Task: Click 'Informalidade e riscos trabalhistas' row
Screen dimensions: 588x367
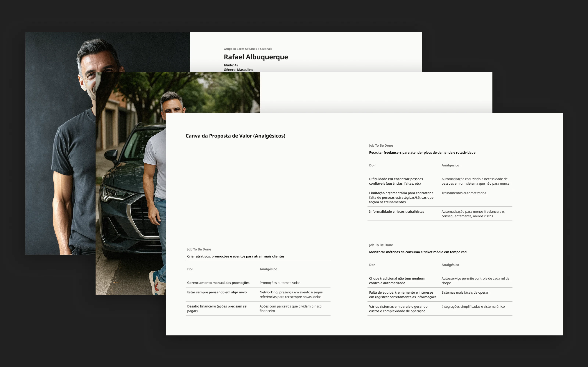Action: tap(396, 212)
